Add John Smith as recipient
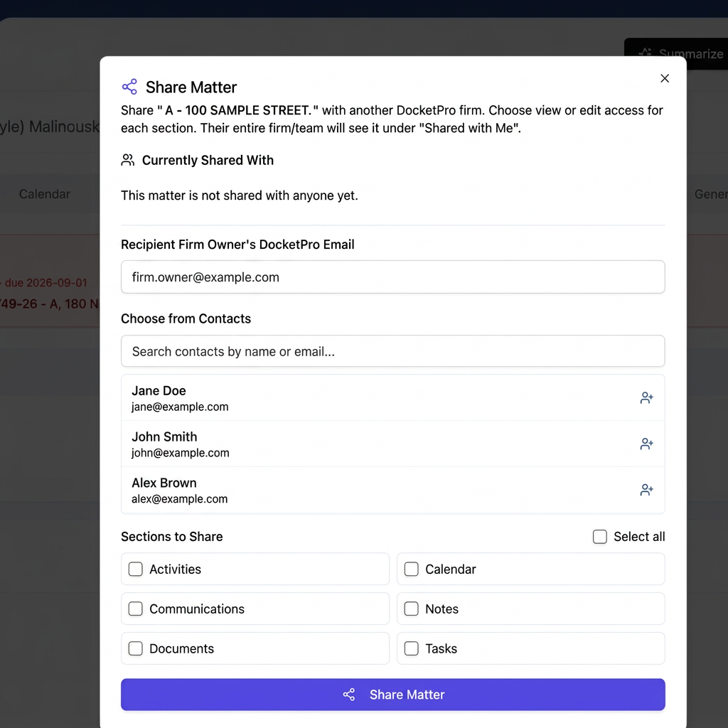This screenshot has height=728, width=728. pos(646,444)
